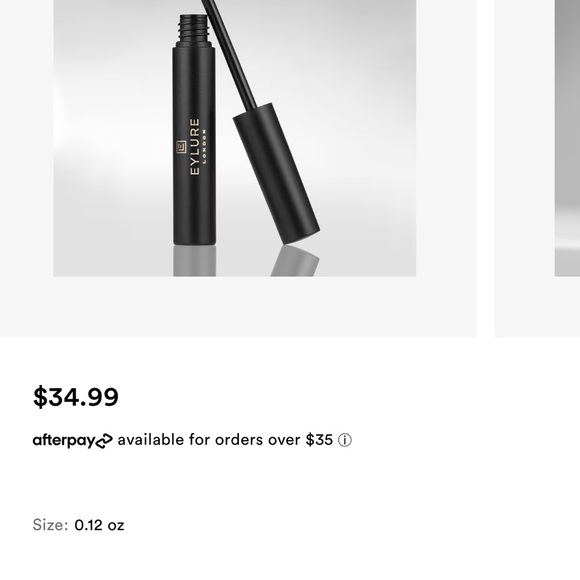
Task: Click the threaded neck of the tube
Action: tap(193, 28)
